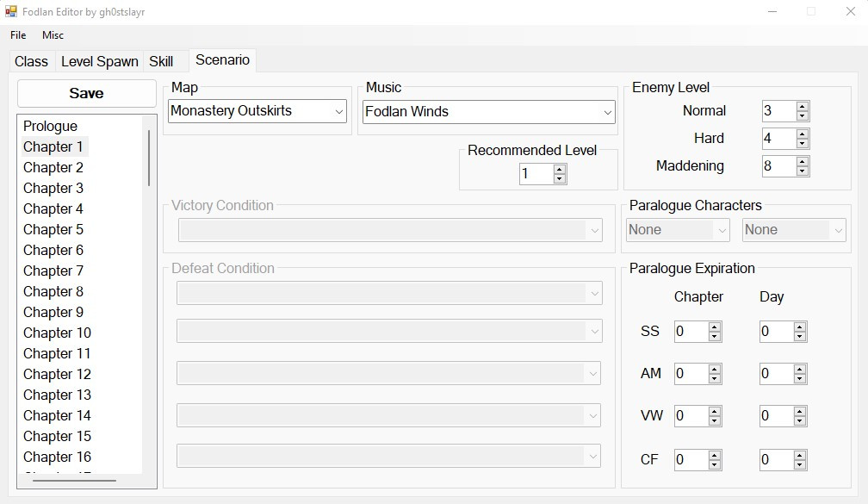Select Chapter 7 in the scenario list
Screen dimensions: 868x504
[x=53, y=271]
